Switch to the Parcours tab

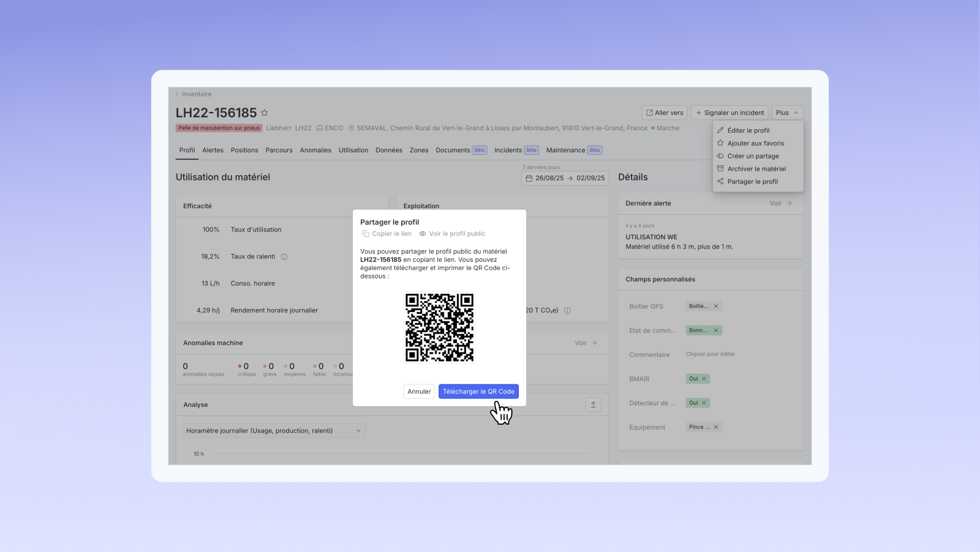tap(279, 151)
